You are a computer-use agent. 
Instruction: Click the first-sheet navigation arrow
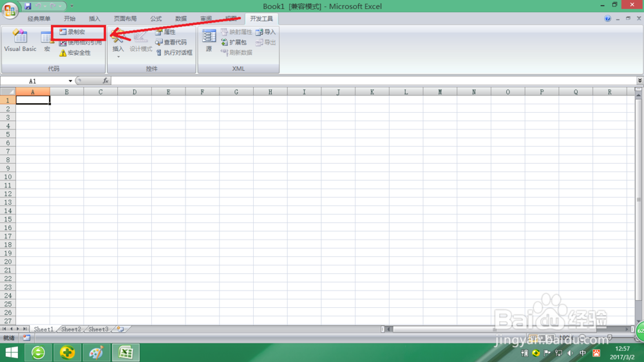click(x=4, y=329)
